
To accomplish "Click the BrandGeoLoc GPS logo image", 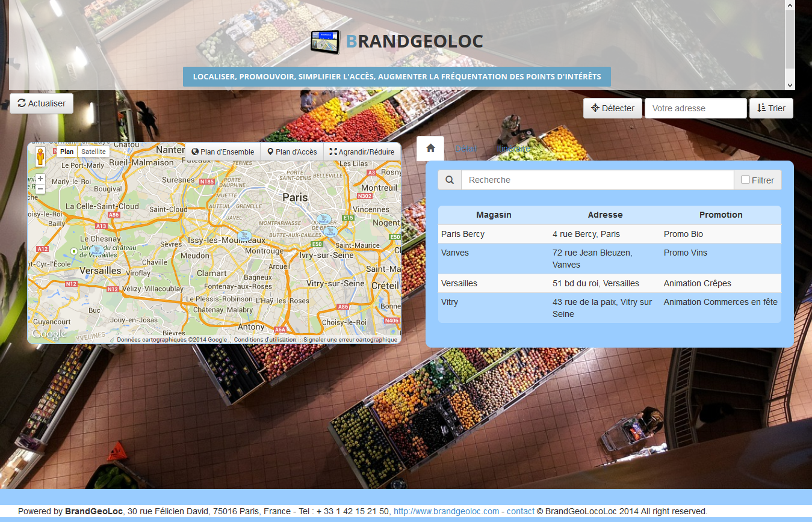I will pos(325,42).
